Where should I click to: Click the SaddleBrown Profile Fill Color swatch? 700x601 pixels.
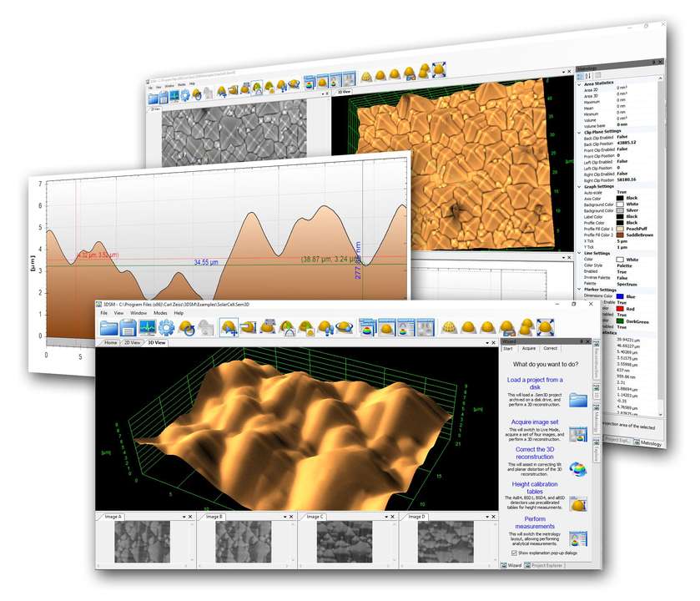tap(620, 235)
